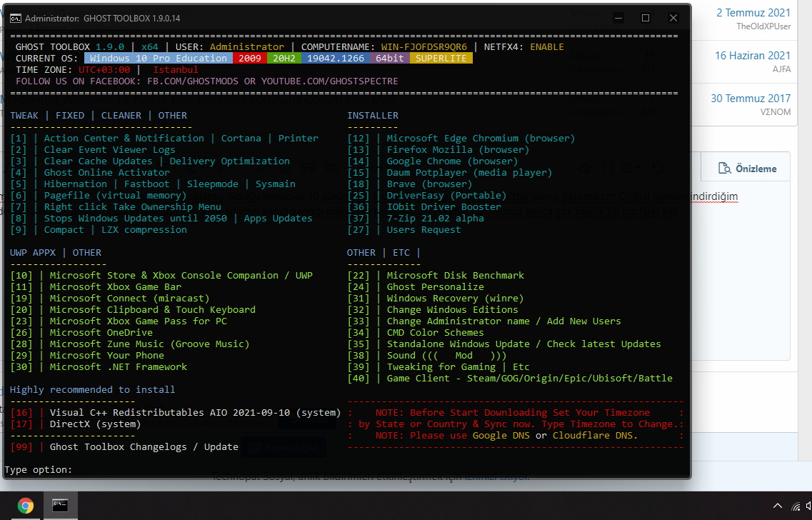The height and width of the screenshot is (520, 812).
Task: Click option [7] Right click Take Ownership Menu
Action: [x=116, y=206]
